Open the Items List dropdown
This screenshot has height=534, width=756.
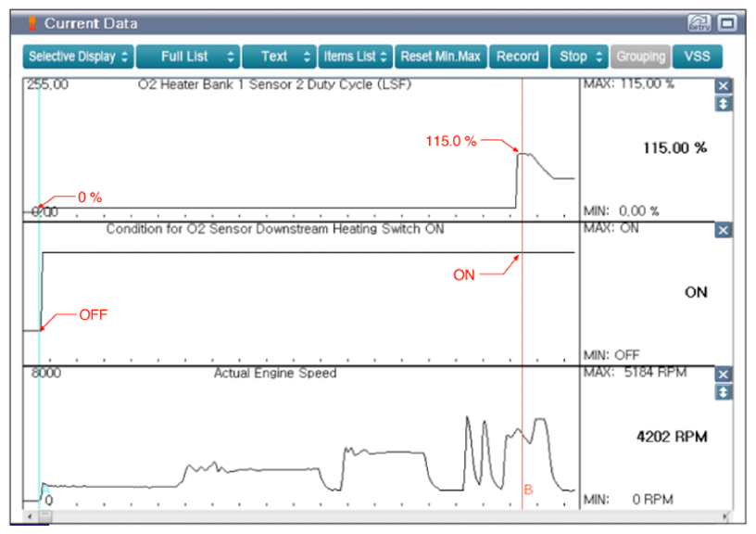(x=357, y=57)
